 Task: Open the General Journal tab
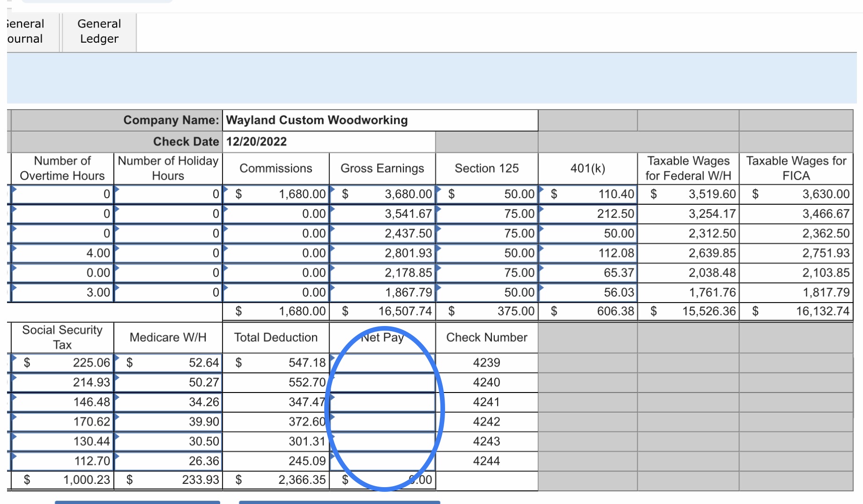click(x=30, y=31)
